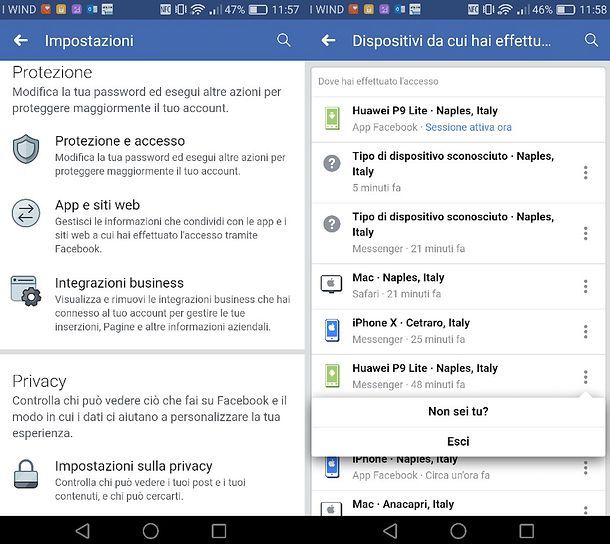Image resolution: width=610 pixels, height=544 pixels.
Task: Open Protezione e accesso settings
Action: (x=152, y=155)
